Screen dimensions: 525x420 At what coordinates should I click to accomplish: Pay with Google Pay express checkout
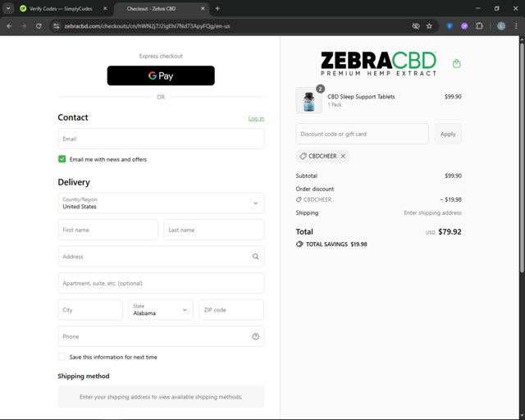[x=161, y=75]
